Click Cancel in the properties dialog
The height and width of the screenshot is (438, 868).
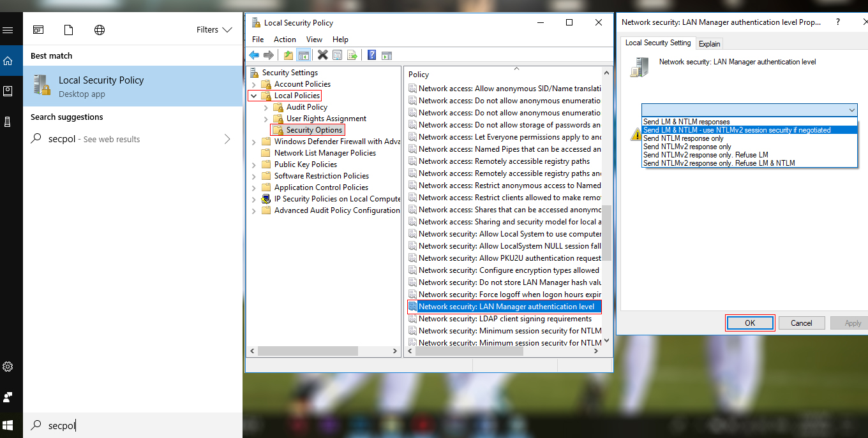[802, 323]
